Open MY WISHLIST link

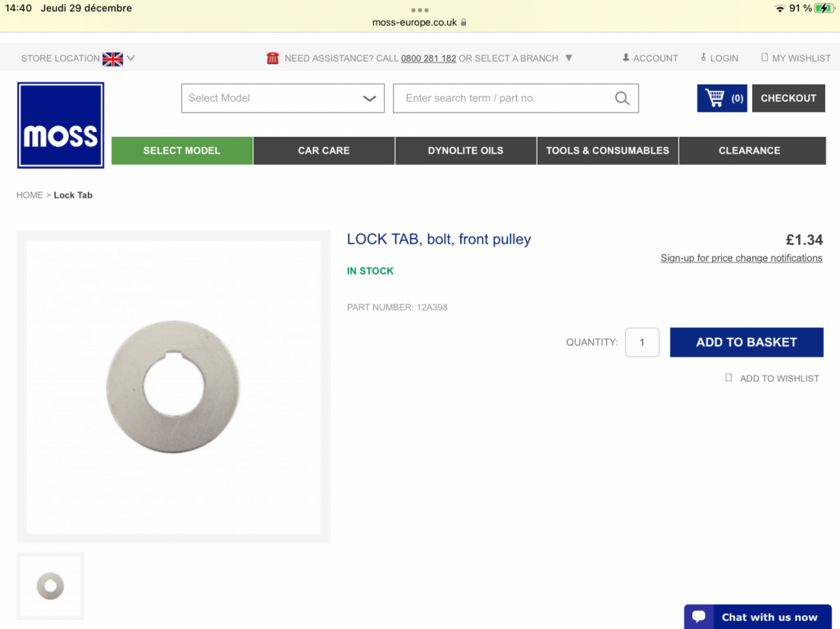coord(801,58)
